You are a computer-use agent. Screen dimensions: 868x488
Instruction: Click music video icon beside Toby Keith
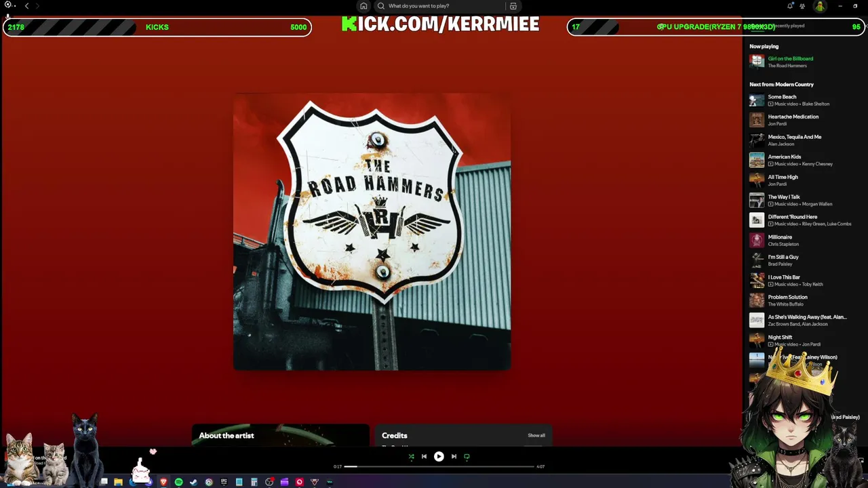click(770, 284)
